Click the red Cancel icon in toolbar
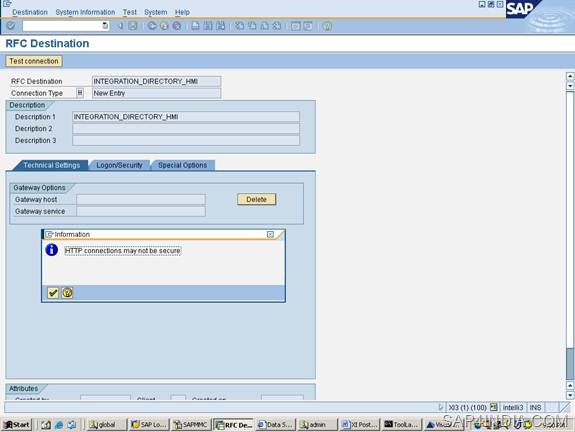575x432 pixels. coord(177,26)
